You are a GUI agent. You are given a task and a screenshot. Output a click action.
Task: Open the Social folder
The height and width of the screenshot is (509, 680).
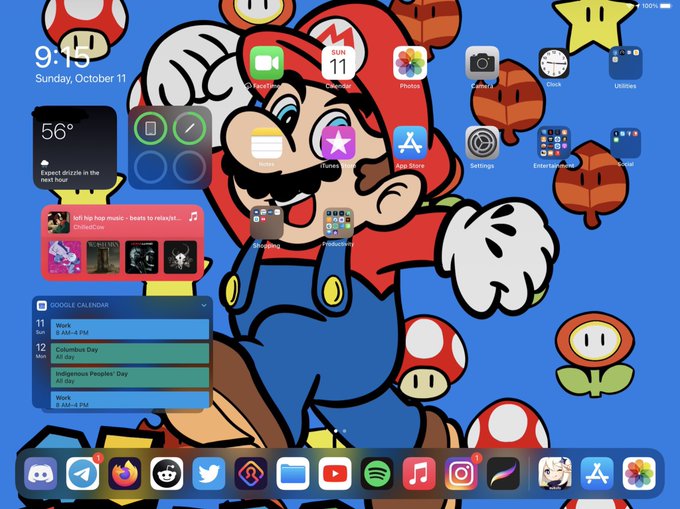625,143
